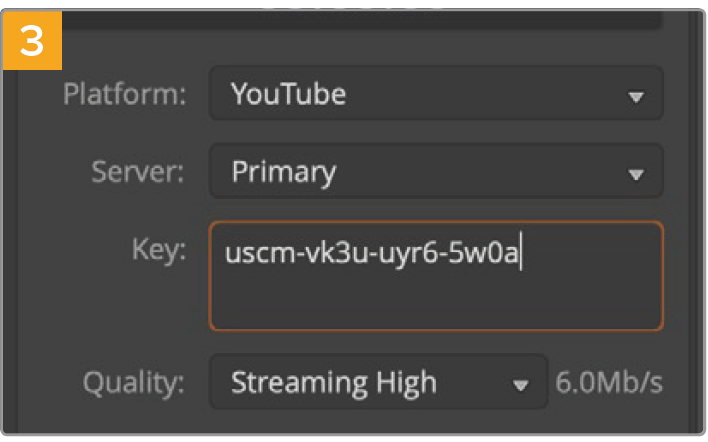Click the 6.0Mb/s bitrate readout
The width and height of the screenshot is (708, 442).
[x=609, y=383]
